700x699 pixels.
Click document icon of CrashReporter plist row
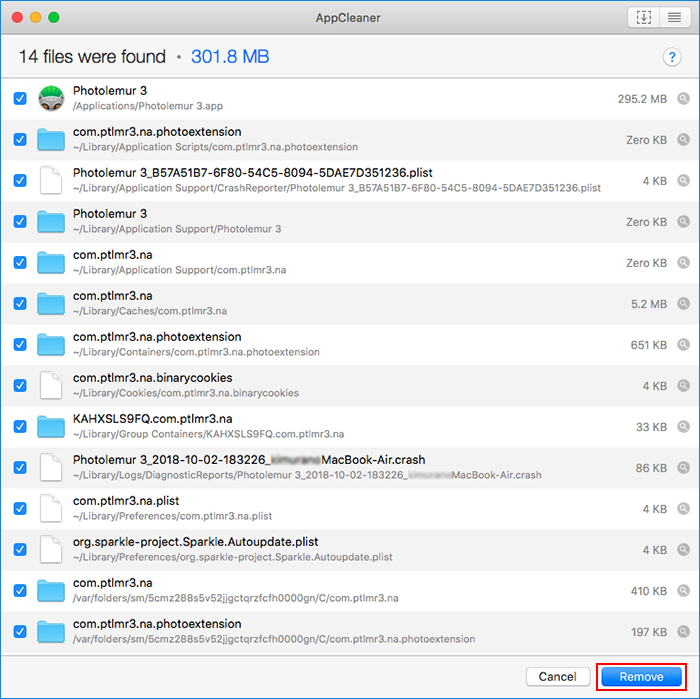51,180
